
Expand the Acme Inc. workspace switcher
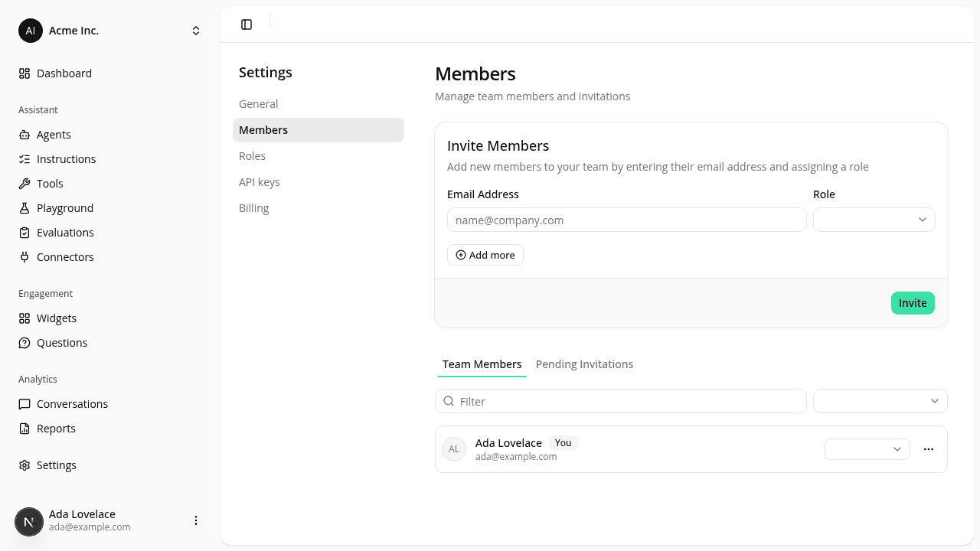click(196, 31)
